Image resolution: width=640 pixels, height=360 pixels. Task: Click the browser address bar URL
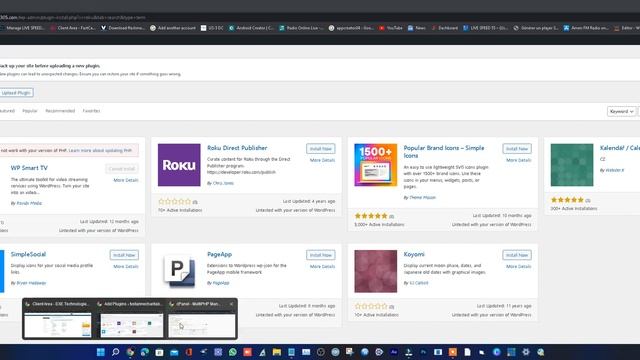[x=73, y=18]
